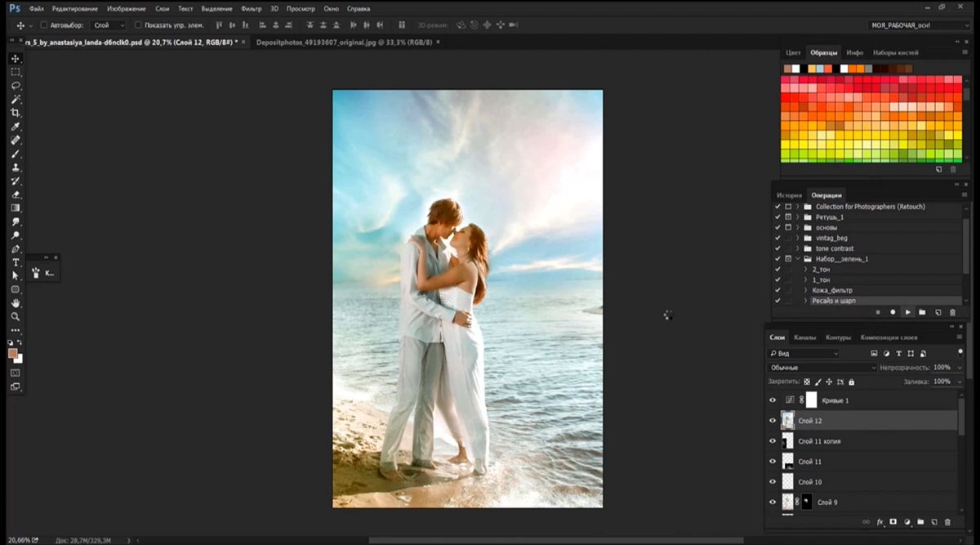Viewport: 980px width, 545px height.
Task: Start recording an action
Action: pos(893,312)
